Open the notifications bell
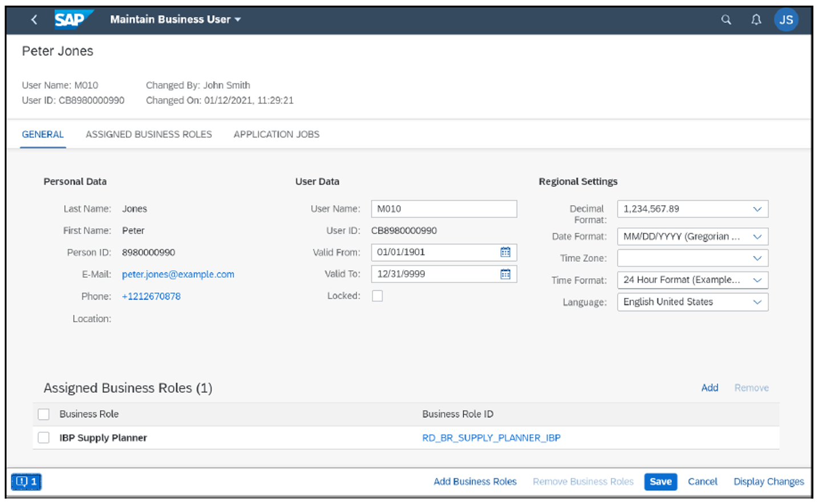Screen dimensions: 819x504 756,19
